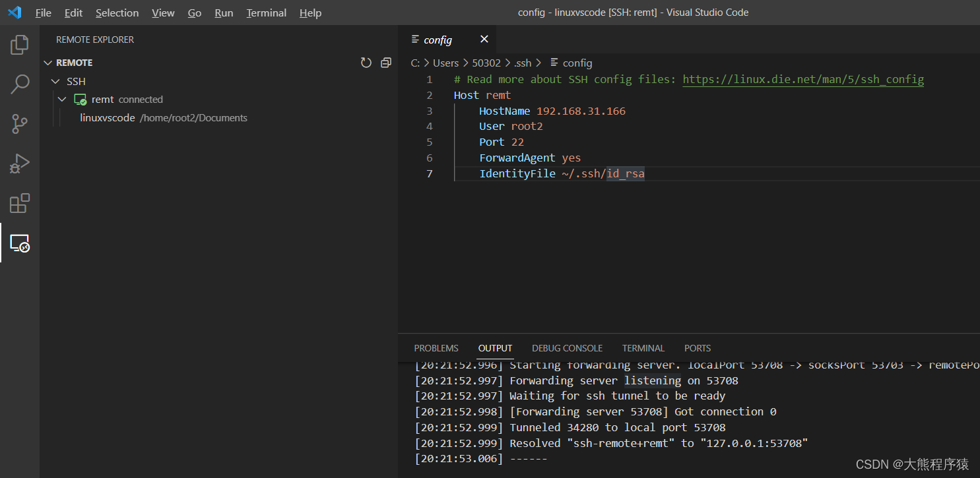Click the HostName value 192.168.31.166
Screen dimensions: 980x478
(581, 111)
